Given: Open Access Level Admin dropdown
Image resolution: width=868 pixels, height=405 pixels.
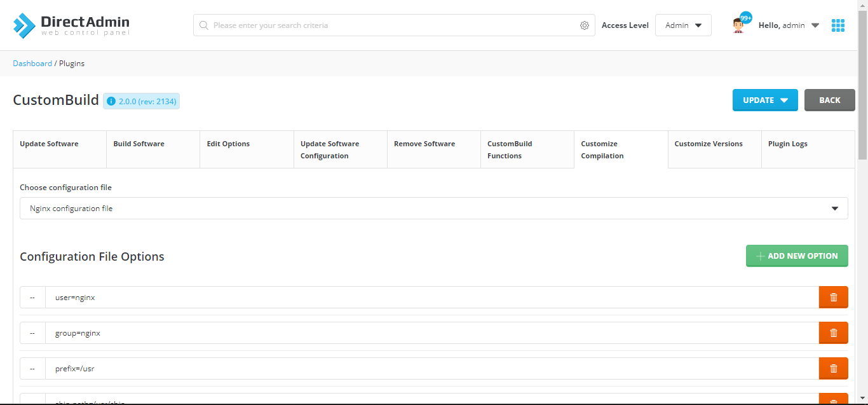Looking at the screenshot, I should [x=683, y=25].
